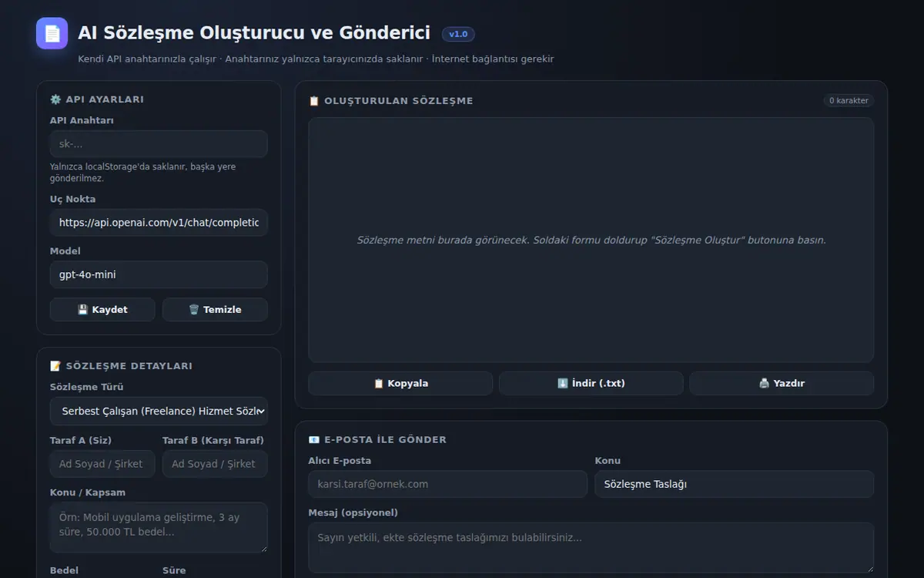The height and width of the screenshot is (578, 924).
Task: Click the Taraf B (Karşı Taraf) field
Action: (215, 464)
